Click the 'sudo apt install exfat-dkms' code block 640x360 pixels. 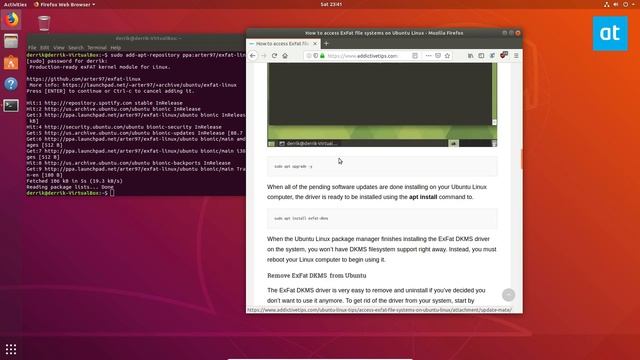[x=382, y=218]
